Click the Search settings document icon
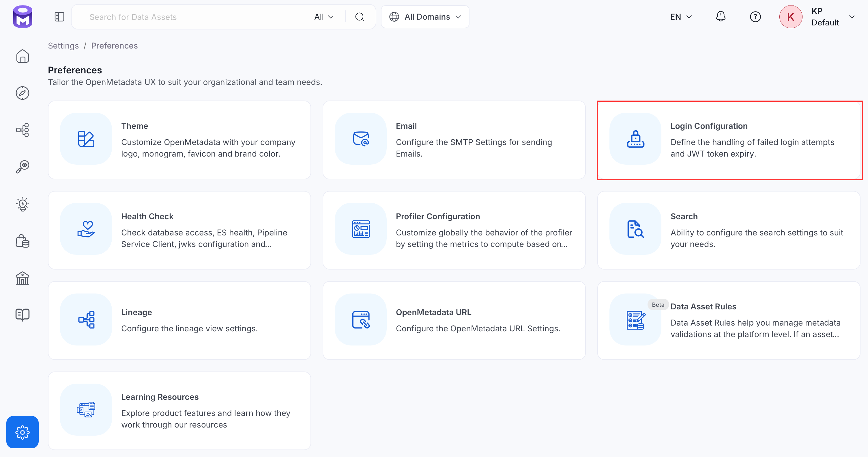This screenshot has height=457, width=868. pos(635,229)
